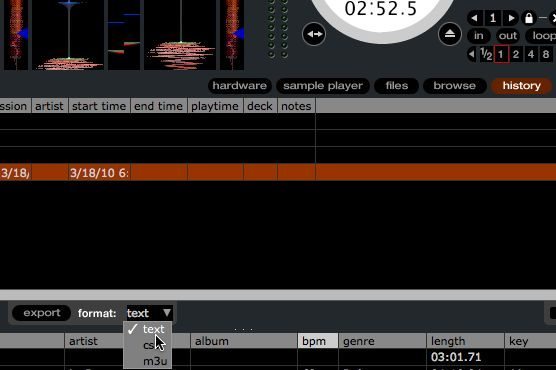Select the highlighted 3/18 session row

tap(278, 172)
